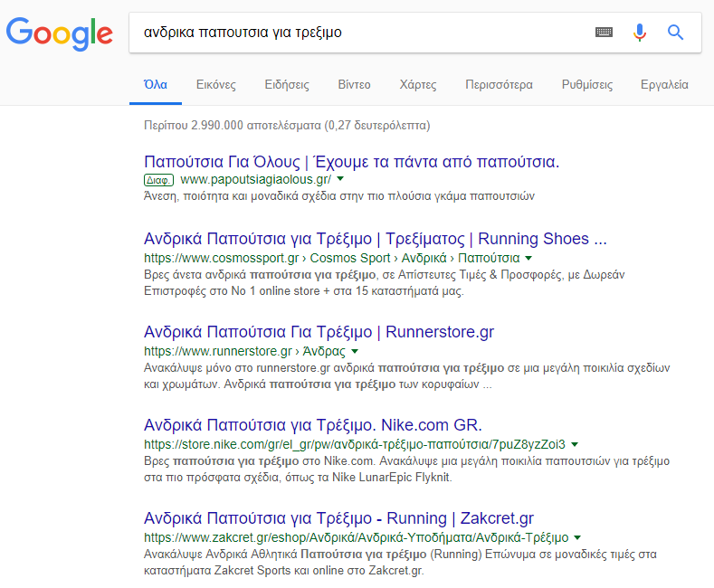This screenshot has width=714, height=588.
Task: Expand dropdown arrow next to store.nike.com URL
Action: tap(575, 444)
